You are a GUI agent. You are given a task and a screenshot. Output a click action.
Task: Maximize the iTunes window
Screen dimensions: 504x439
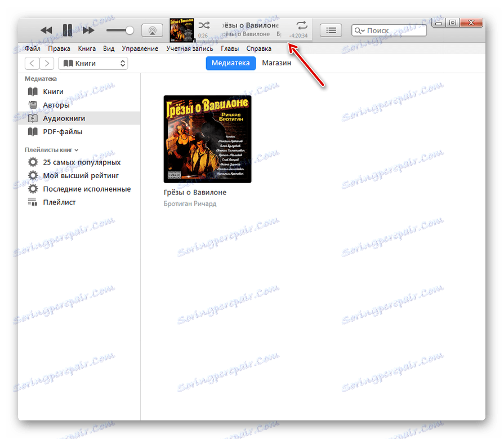click(453, 23)
